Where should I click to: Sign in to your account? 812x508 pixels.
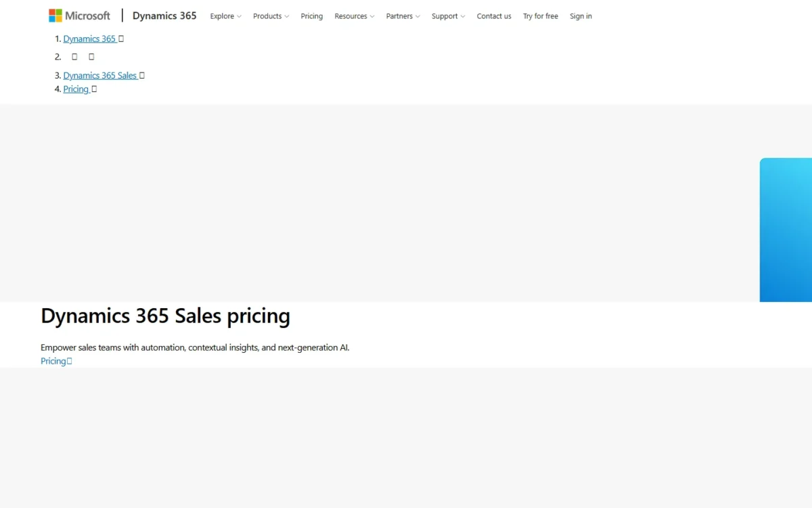pos(581,16)
